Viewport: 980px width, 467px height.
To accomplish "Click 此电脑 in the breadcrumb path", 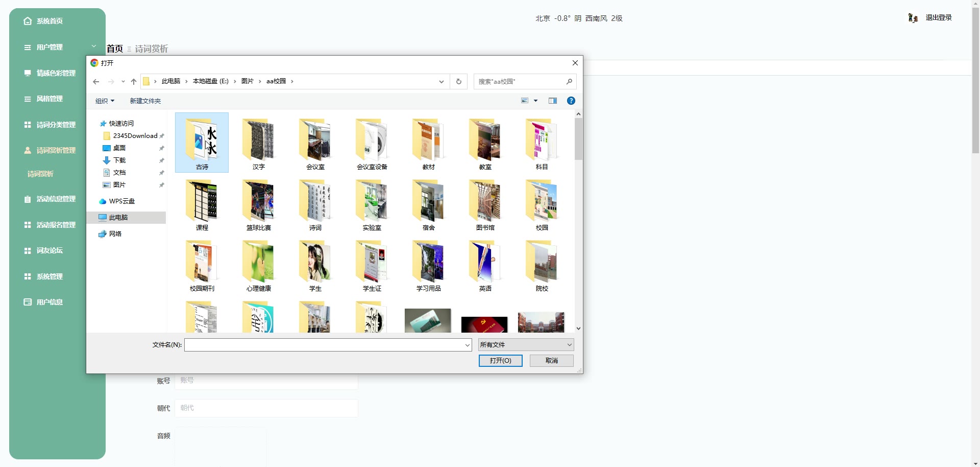I will (x=171, y=81).
